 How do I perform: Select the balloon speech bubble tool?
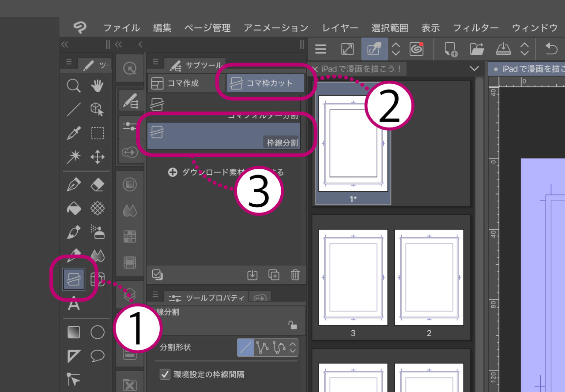click(x=97, y=356)
